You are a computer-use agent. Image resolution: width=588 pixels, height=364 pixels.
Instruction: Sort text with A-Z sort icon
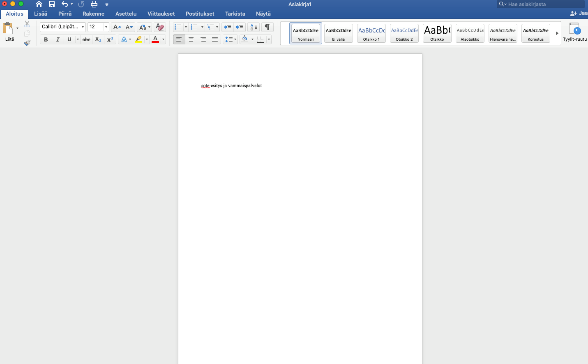pos(254,27)
